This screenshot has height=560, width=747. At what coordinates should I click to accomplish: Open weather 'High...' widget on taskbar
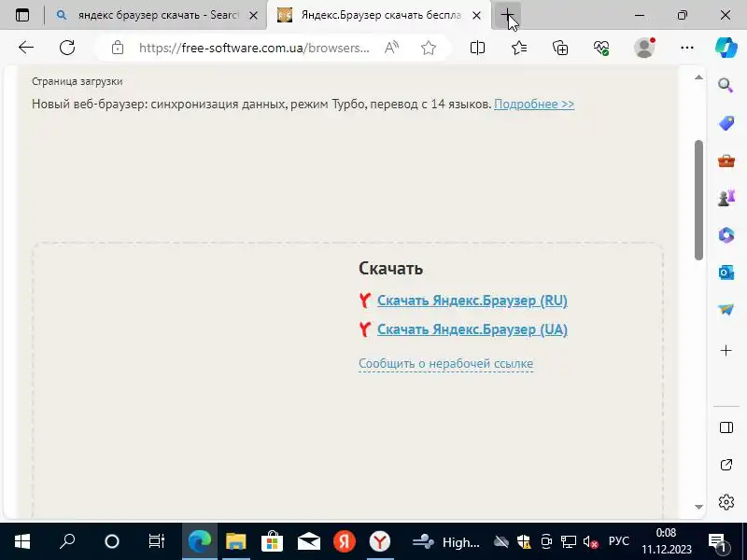pos(446,541)
